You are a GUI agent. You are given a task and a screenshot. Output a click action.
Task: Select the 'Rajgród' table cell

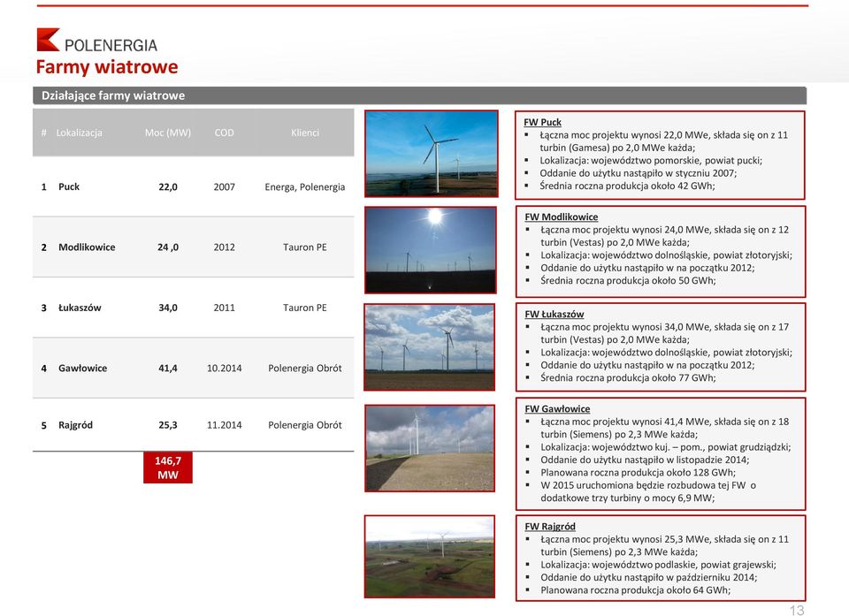75,425
